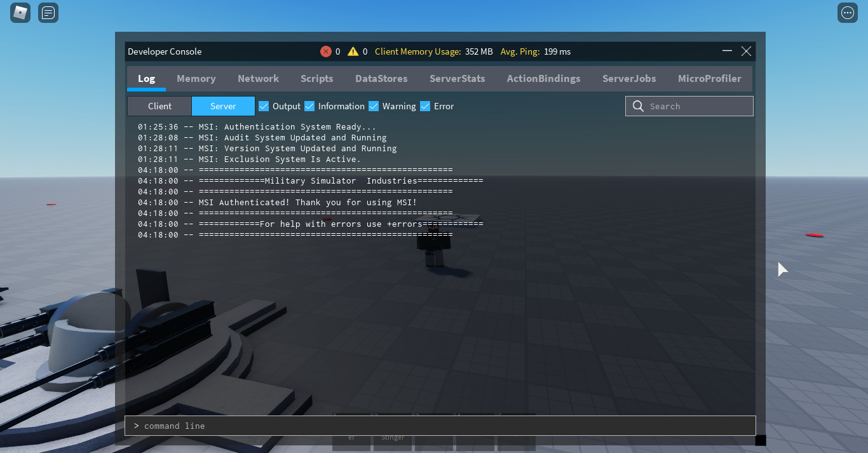
Task: Click the red error count icon
Action: pyautogui.click(x=326, y=51)
